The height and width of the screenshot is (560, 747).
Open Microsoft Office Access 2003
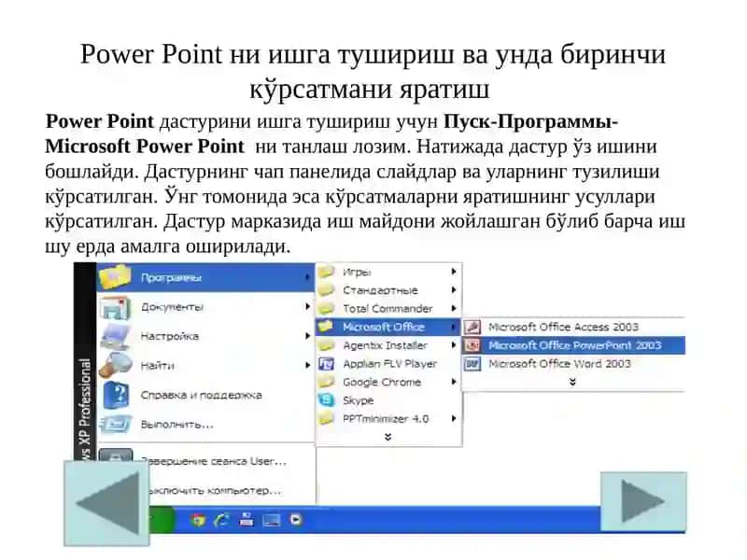[x=573, y=327]
